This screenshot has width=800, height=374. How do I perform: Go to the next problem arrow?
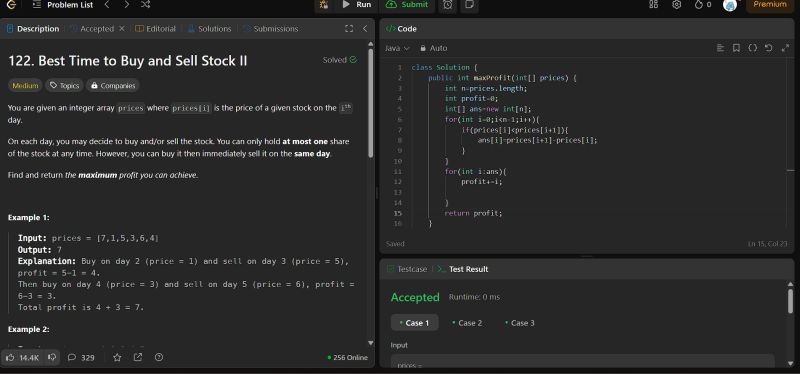[126, 5]
